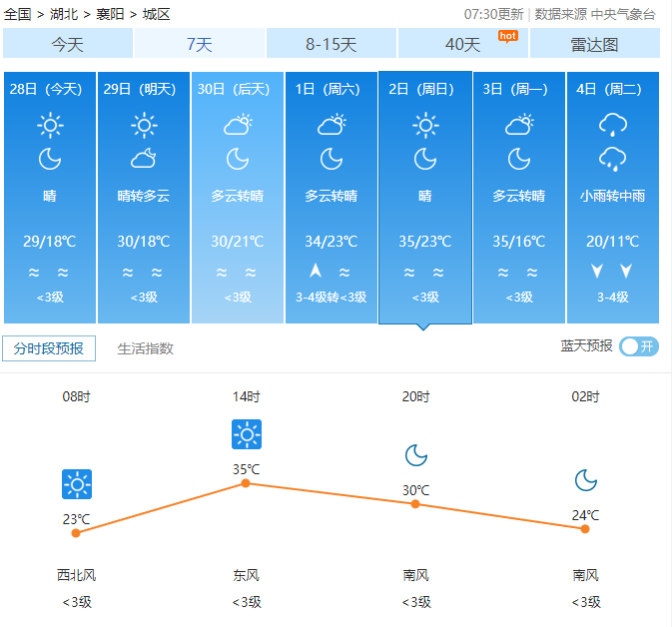Open the 40天 forecast tab
672x627 pixels.
(463, 43)
